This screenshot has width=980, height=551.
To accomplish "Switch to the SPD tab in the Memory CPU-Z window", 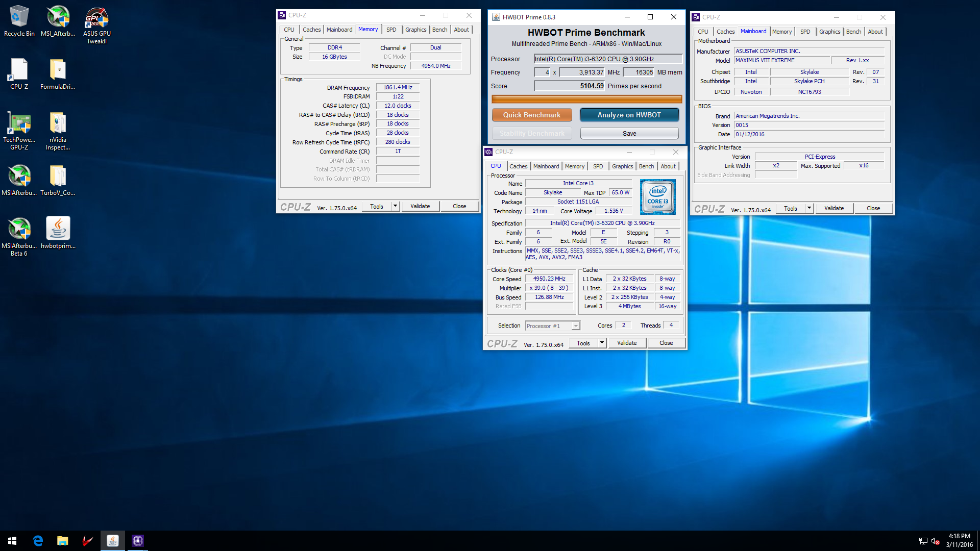I will 391,30.
